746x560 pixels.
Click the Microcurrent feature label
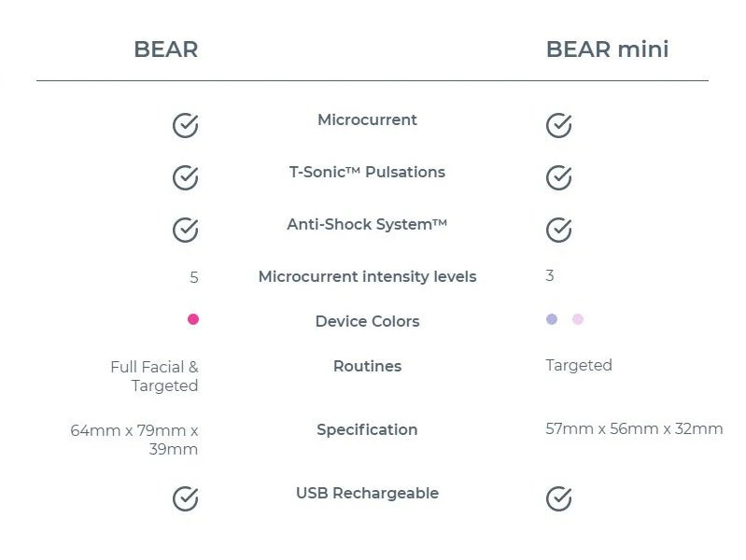(x=367, y=119)
